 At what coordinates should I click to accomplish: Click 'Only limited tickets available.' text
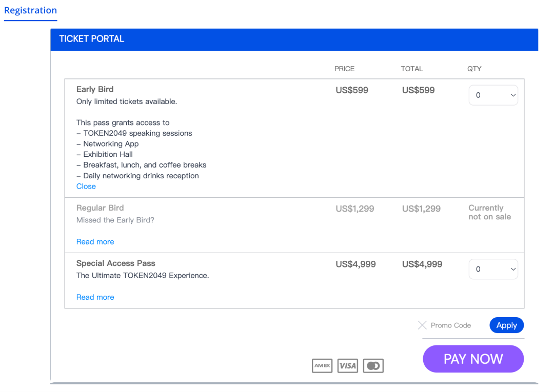point(127,101)
